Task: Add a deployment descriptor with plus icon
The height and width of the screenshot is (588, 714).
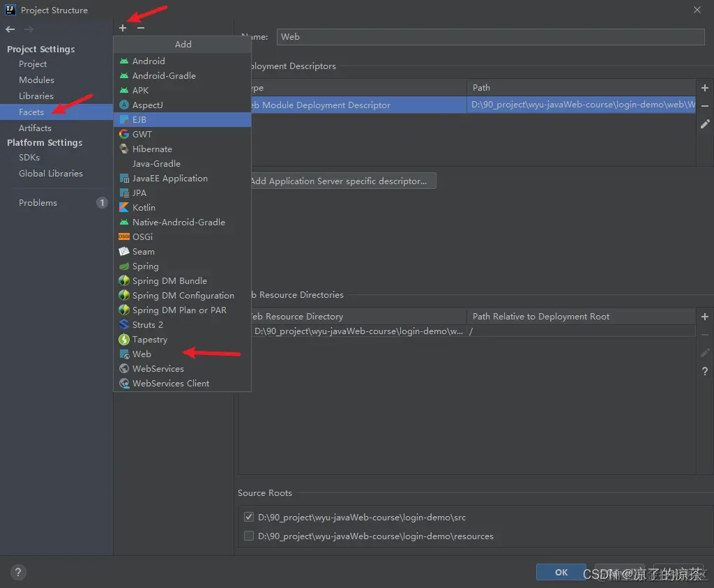Action: 704,88
